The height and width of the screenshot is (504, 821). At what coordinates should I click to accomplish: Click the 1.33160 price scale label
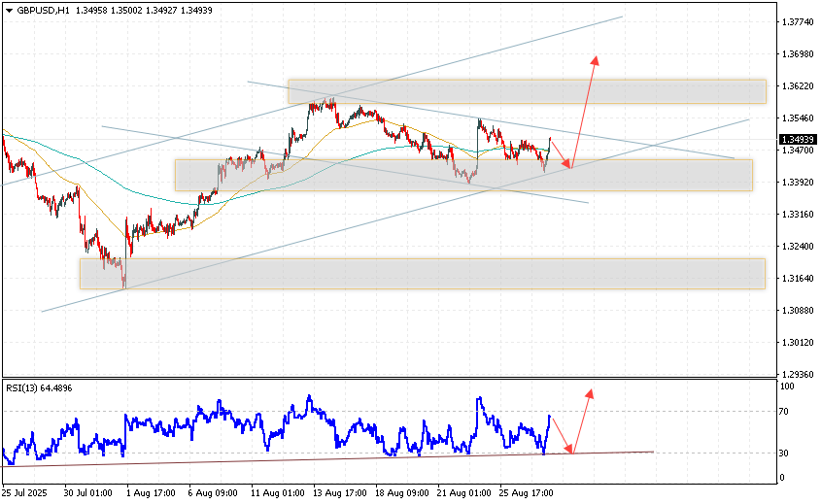pyautogui.click(x=798, y=214)
